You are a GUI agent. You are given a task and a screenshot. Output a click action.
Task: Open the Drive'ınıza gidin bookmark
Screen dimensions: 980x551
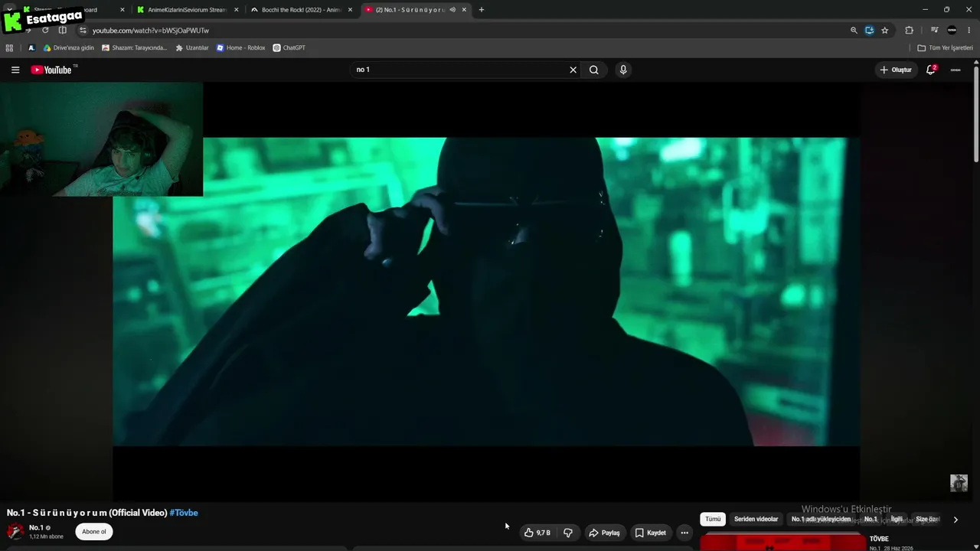pos(68,47)
